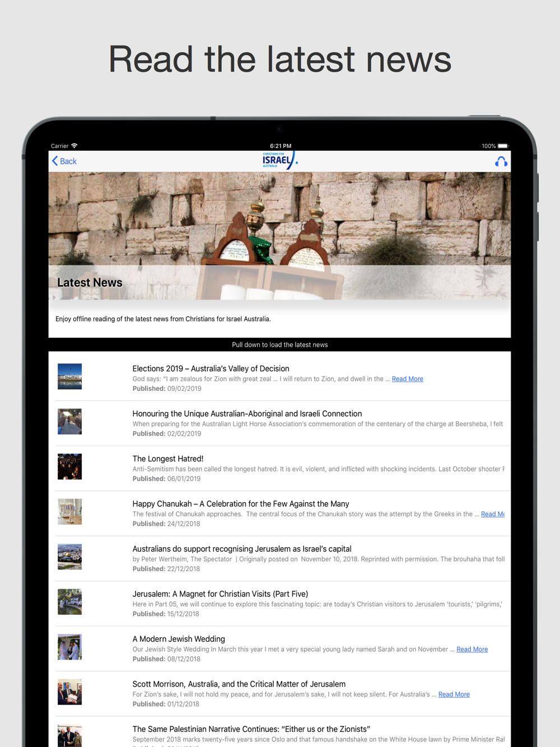Open 'Scott Morrison, Australia, and the Critical Matter' article
This screenshot has height=747, width=560.
click(x=239, y=684)
